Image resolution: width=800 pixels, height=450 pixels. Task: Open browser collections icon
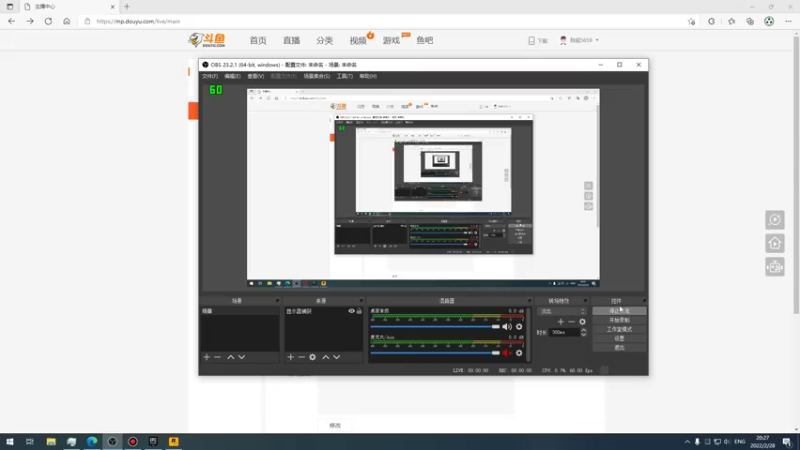750,21
